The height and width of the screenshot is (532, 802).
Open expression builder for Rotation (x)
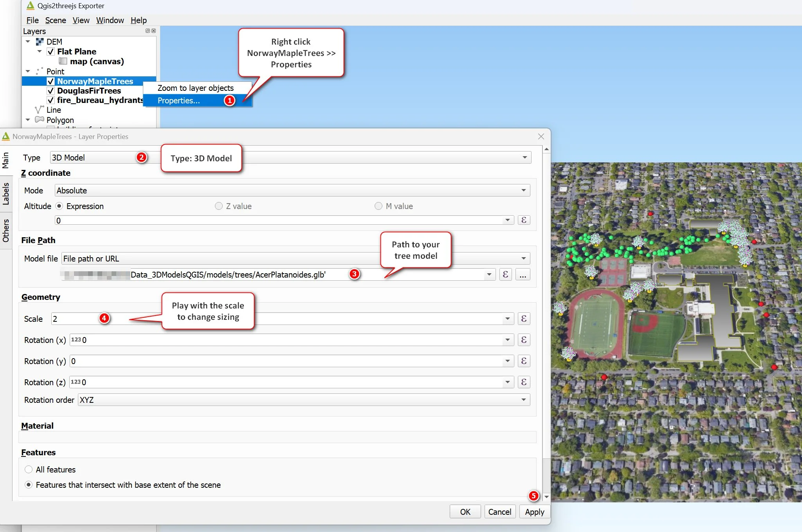click(x=524, y=340)
